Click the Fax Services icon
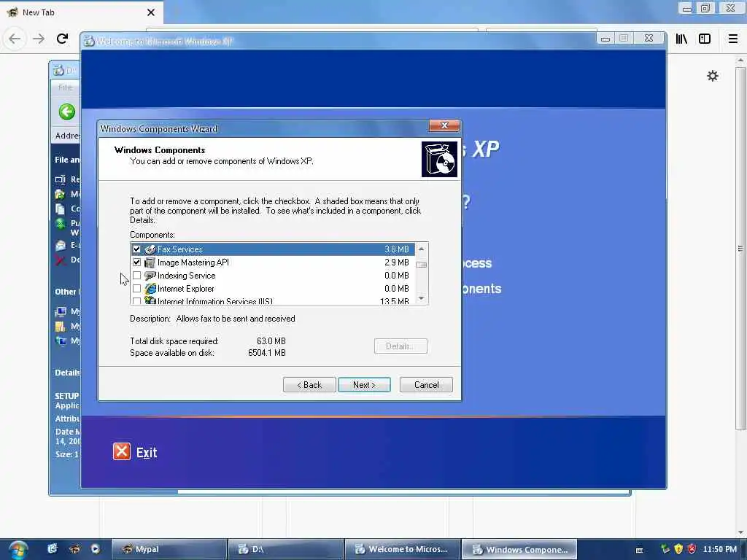The height and width of the screenshot is (560, 747). point(150,249)
